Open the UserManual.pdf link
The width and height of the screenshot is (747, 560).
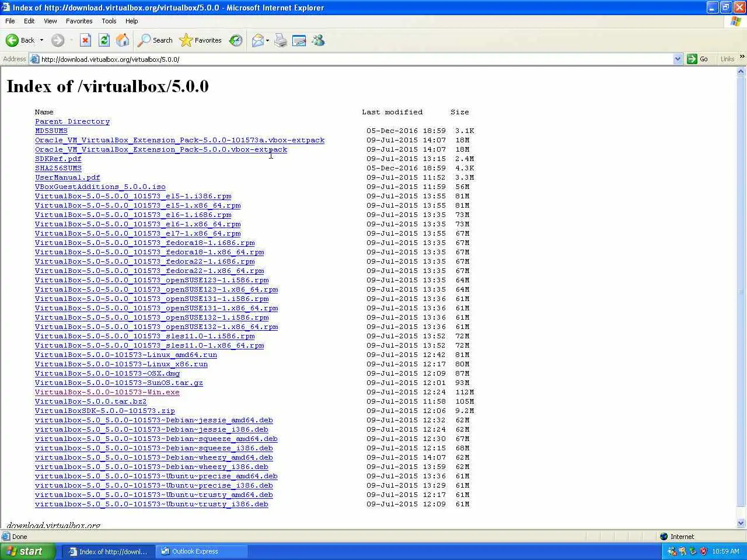point(68,177)
